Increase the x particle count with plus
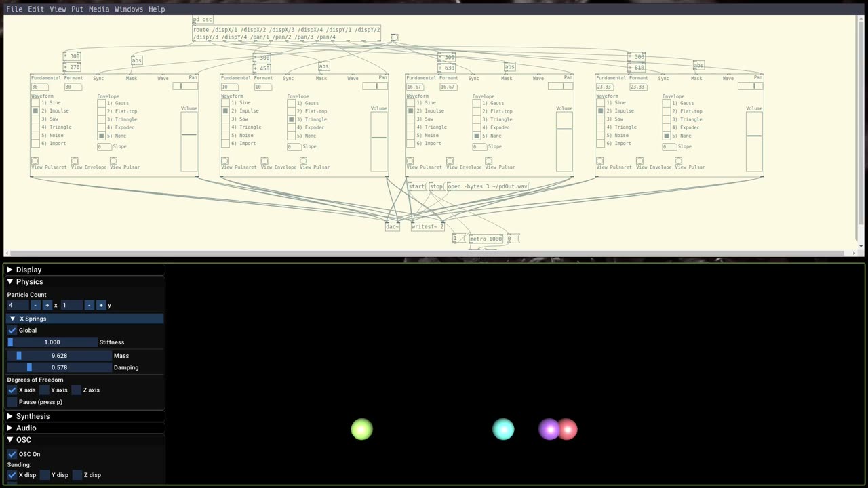868x488 pixels. point(47,305)
